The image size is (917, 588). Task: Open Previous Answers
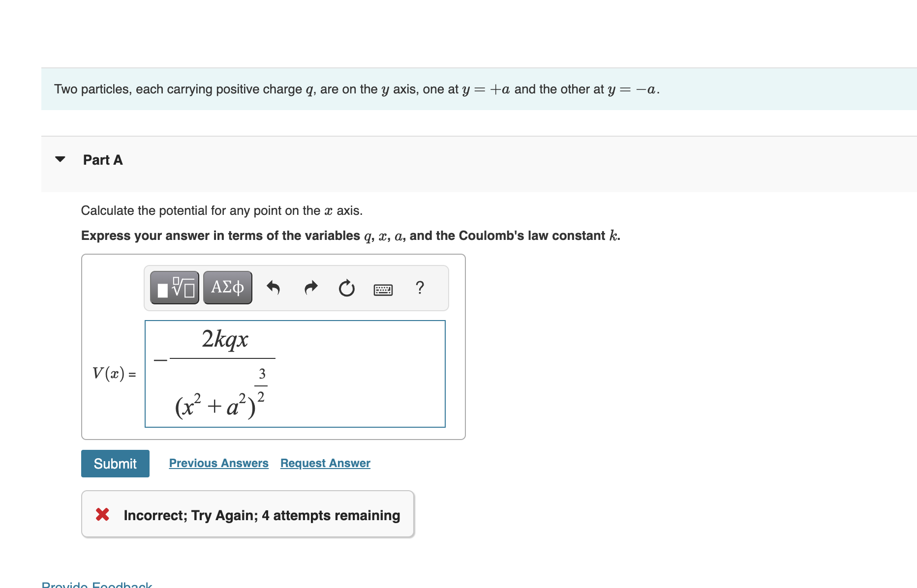coord(218,463)
